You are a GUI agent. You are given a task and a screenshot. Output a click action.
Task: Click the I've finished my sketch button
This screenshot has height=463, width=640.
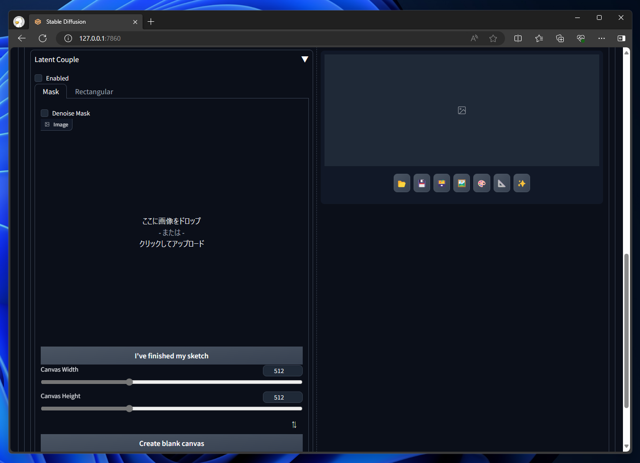(171, 356)
